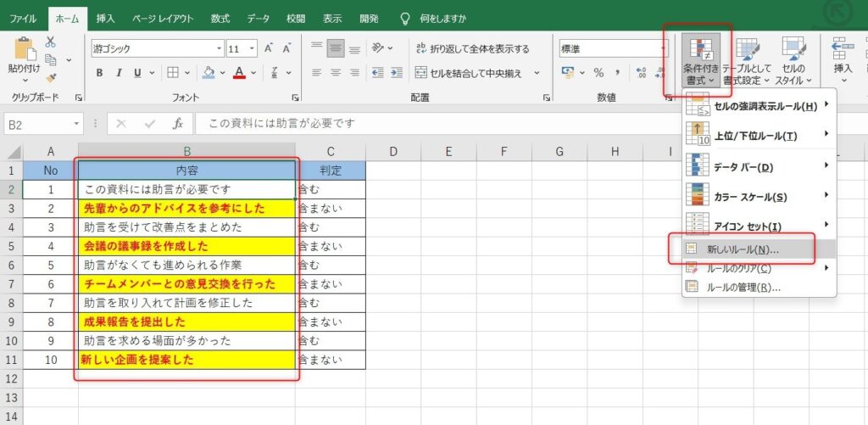Screen dimensions: 868x425
Task: Center text horizontally
Action: pyautogui.click(x=336, y=73)
